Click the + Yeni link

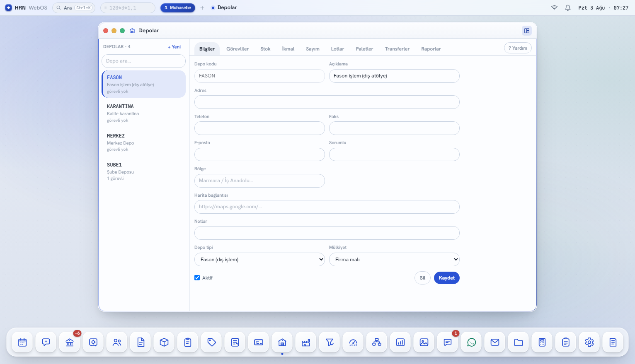[x=174, y=47]
